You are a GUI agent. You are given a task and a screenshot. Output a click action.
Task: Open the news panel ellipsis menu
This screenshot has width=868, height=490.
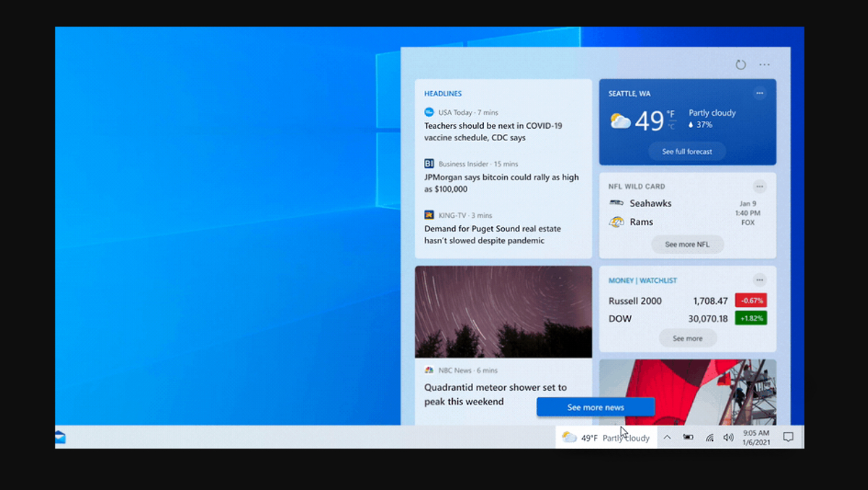point(764,64)
